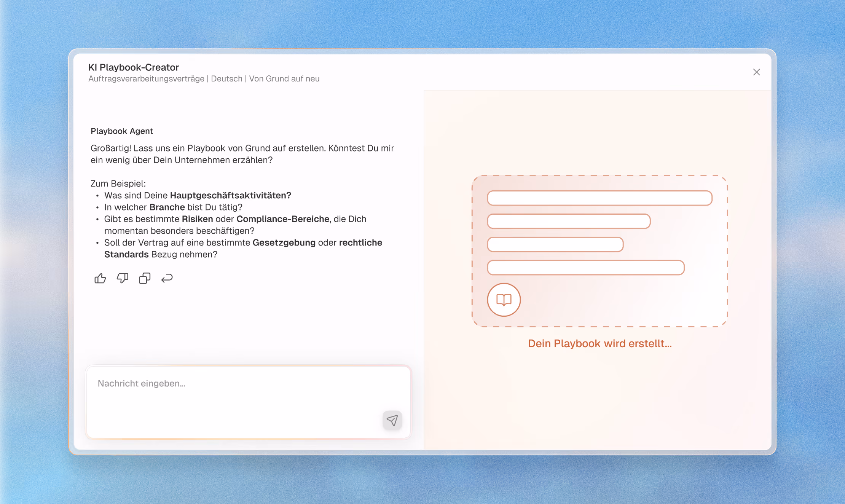Image resolution: width=845 pixels, height=504 pixels.
Task: Click the bold word 'Hauptgeschäftsaktivitäten?'
Action: coord(231,195)
